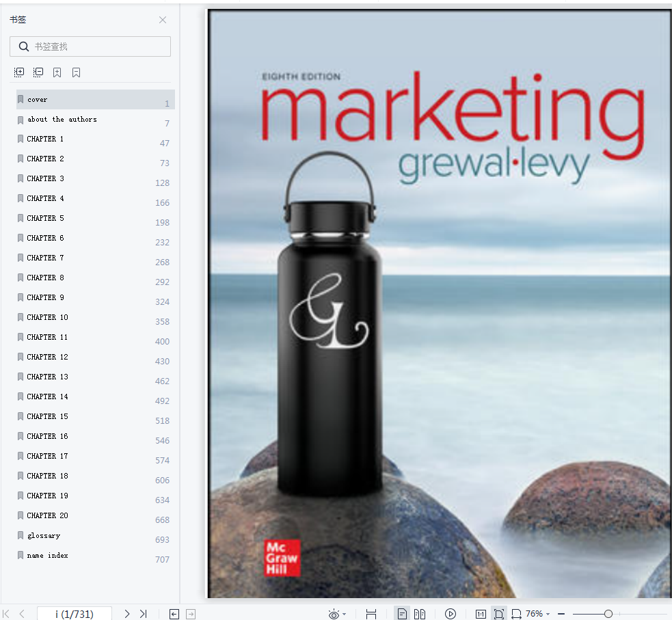Jump to CHAPTER 18 bookmark

pyautogui.click(x=96, y=476)
